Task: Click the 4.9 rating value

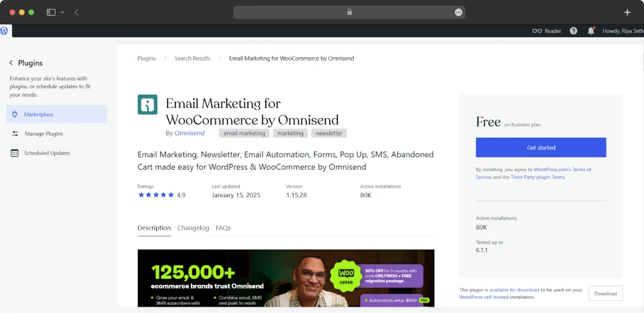Action: tap(181, 195)
